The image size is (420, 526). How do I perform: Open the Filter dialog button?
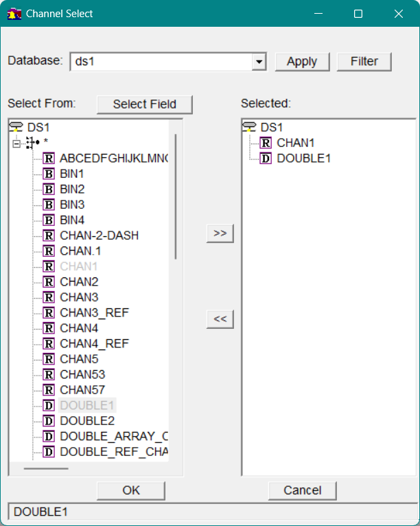tap(364, 61)
